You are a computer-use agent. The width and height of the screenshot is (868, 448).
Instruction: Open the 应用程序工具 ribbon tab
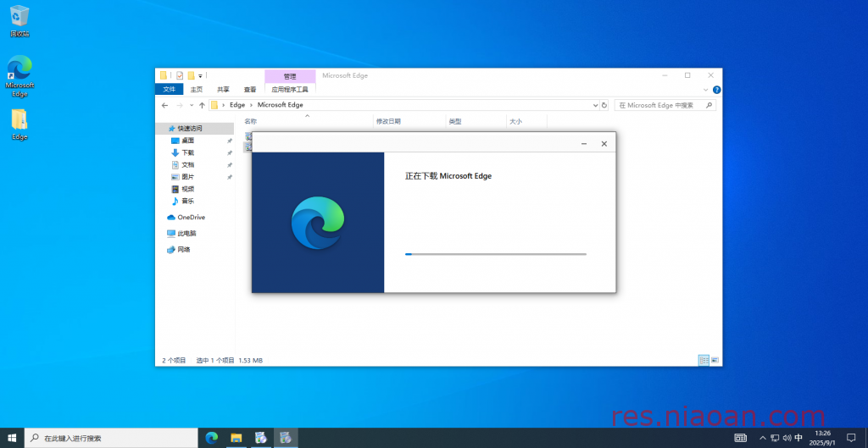point(290,90)
